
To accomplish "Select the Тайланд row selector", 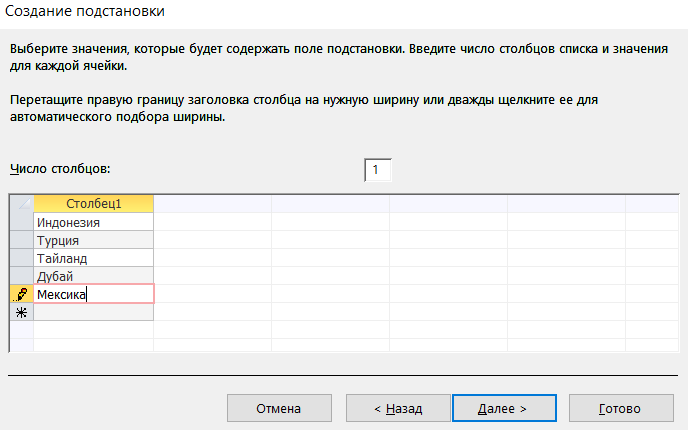I will pos(22,258).
